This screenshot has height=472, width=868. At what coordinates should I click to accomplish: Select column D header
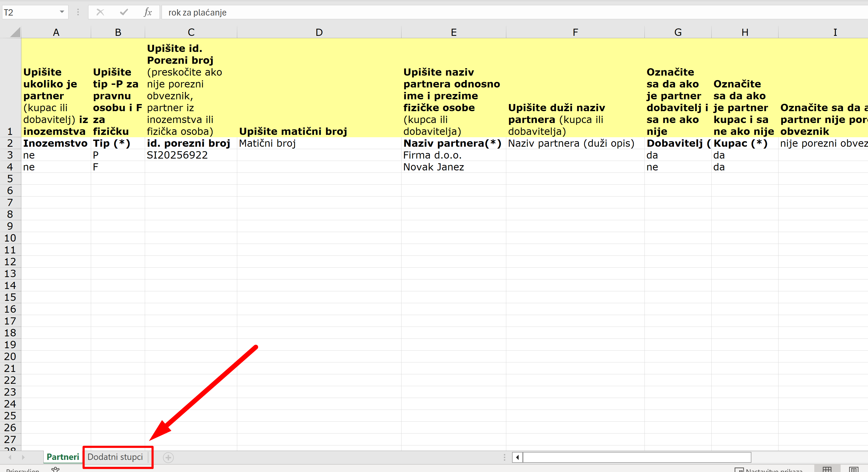[319, 32]
